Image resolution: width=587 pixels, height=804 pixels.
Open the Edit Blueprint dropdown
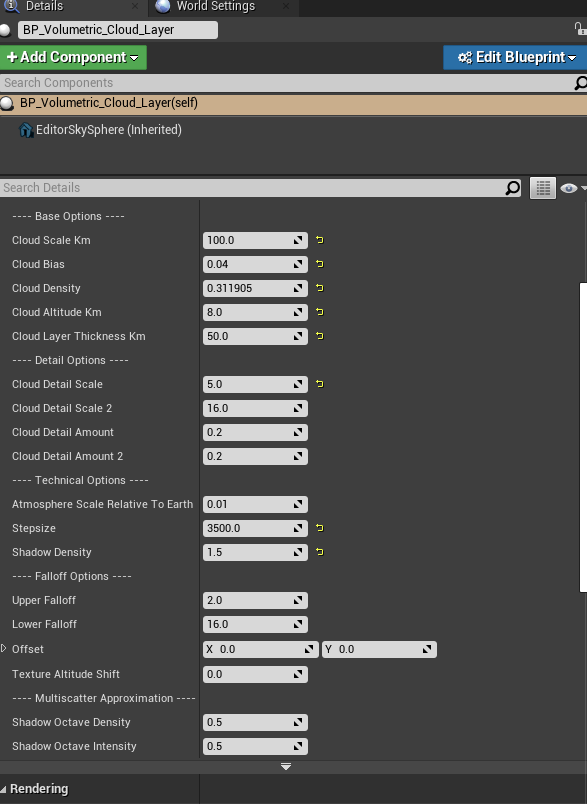tap(515, 57)
